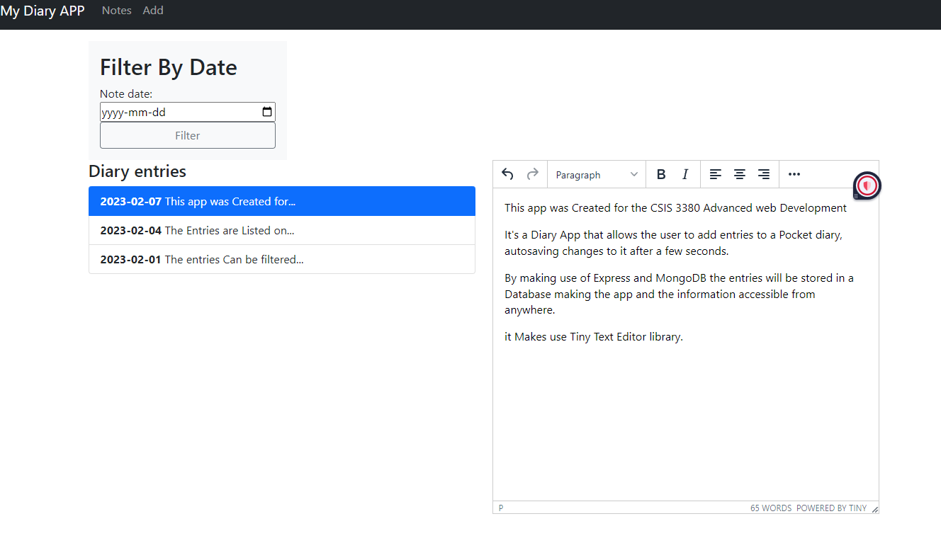Image resolution: width=941 pixels, height=560 pixels.
Task: Show more toolbar options via ellipsis
Action: pos(794,174)
